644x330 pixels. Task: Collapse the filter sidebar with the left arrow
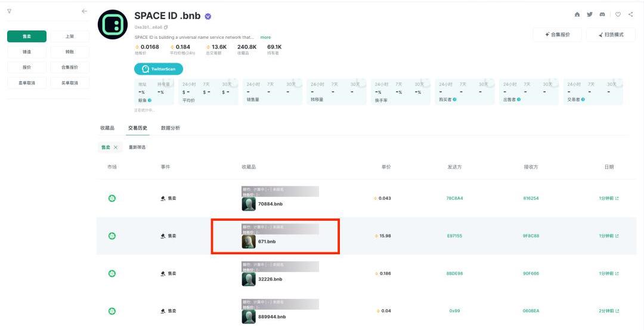pyautogui.click(x=84, y=11)
